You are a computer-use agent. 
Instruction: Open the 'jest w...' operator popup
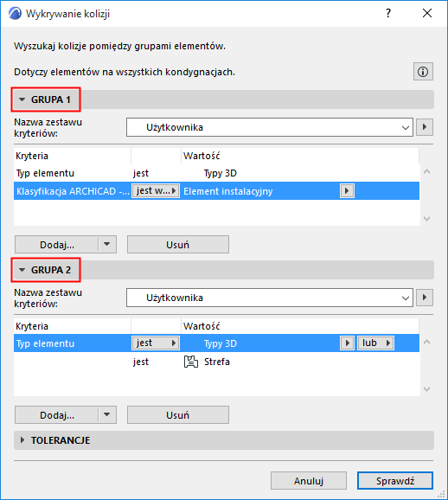pos(156,190)
